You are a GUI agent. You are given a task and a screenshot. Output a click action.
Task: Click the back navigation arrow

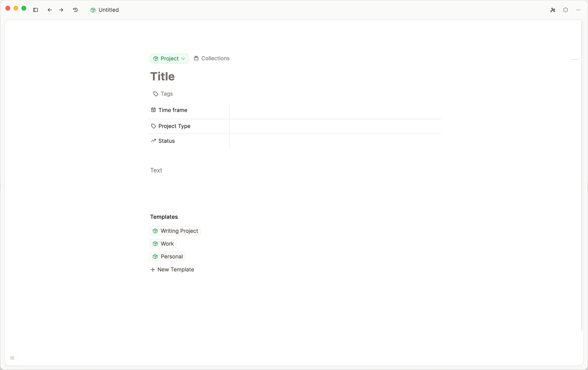click(x=50, y=10)
